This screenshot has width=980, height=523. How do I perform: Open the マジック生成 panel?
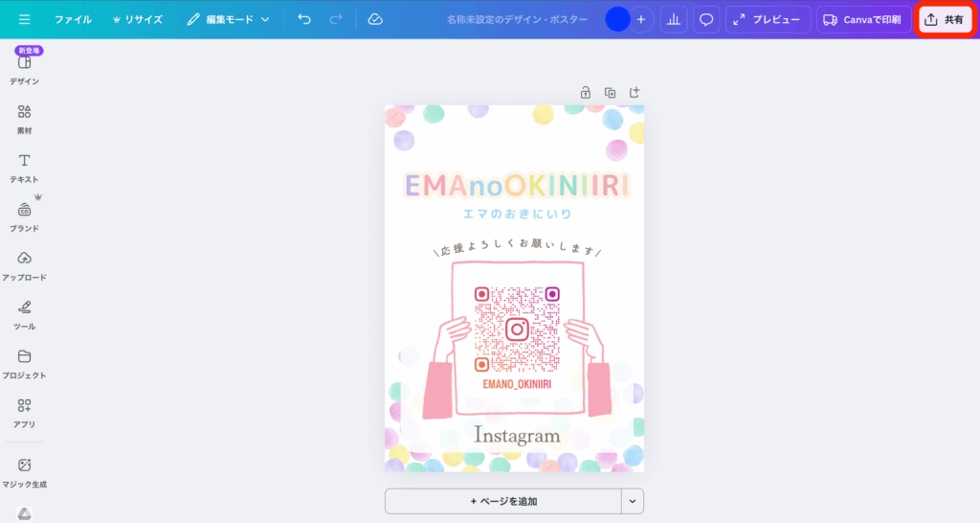click(24, 472)
